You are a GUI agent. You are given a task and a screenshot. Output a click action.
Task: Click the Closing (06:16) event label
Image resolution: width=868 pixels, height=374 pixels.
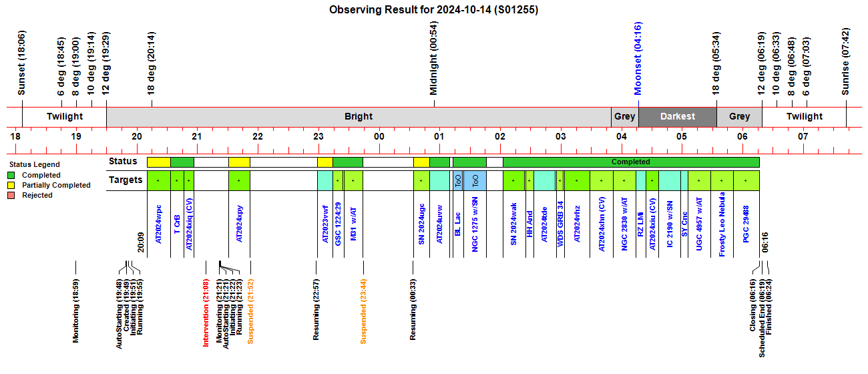752,305
